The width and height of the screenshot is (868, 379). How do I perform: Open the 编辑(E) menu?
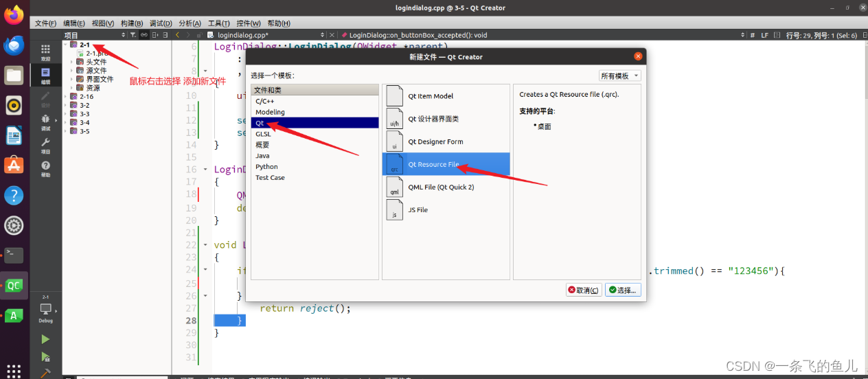[74, 23]
